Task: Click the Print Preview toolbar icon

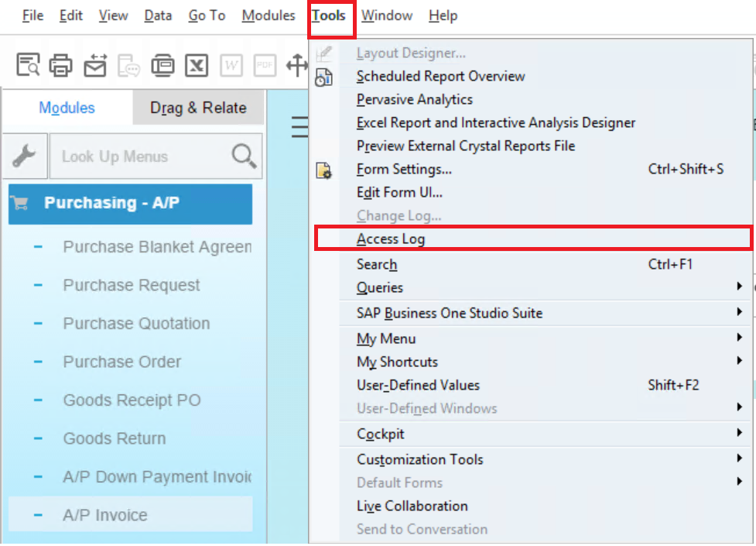Action: coord(28,66)
